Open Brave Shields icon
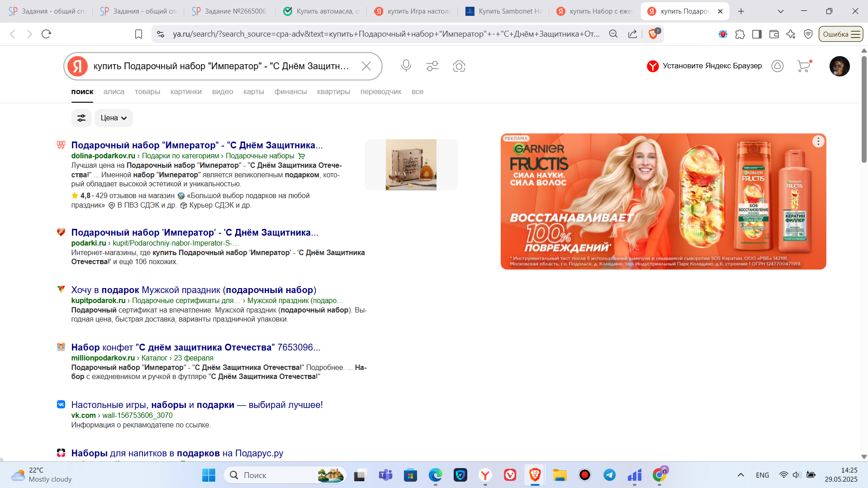Screen dimensions: 868x488 pos(654,34)
